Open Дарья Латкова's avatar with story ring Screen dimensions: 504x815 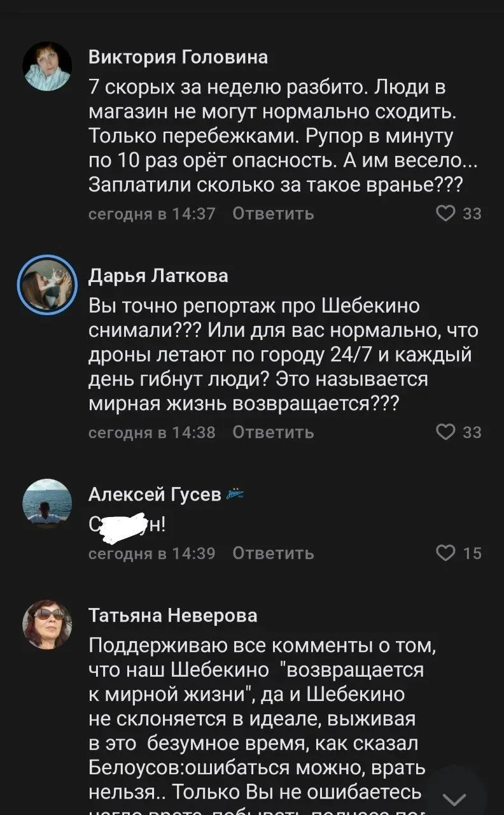click(47, 285)
